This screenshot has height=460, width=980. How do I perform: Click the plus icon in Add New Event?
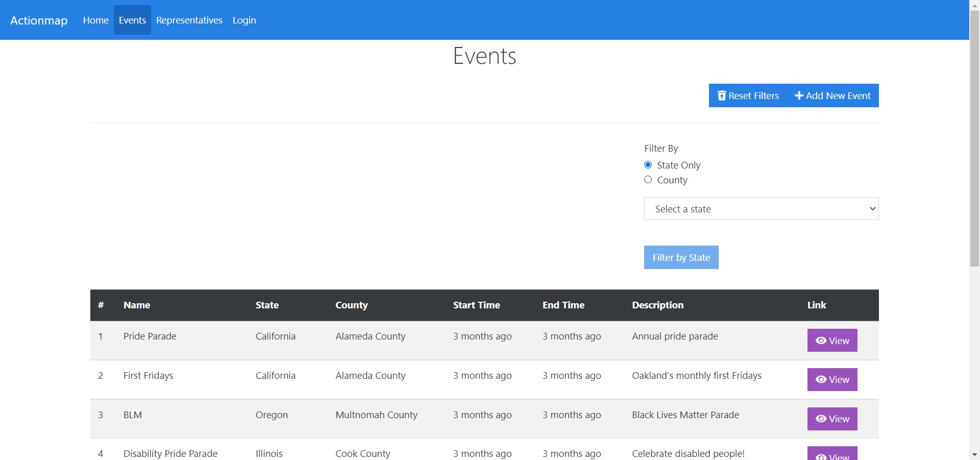[x=799, y=95]
